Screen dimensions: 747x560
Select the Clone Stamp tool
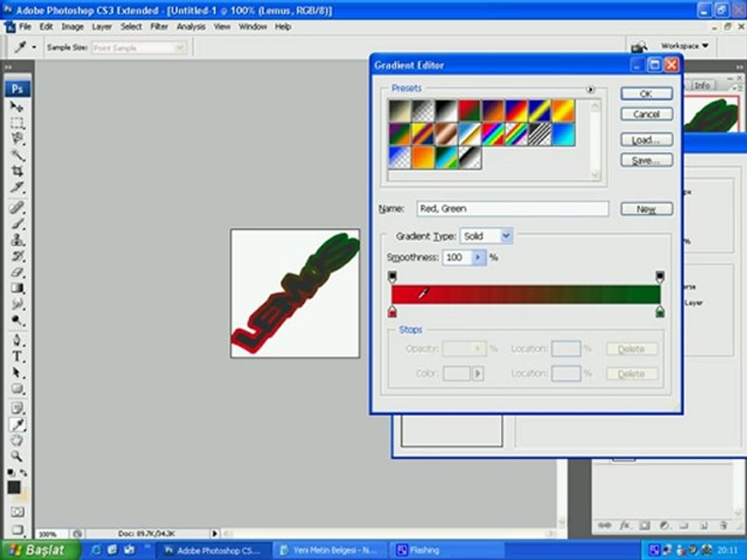click(x=17, y=240)
